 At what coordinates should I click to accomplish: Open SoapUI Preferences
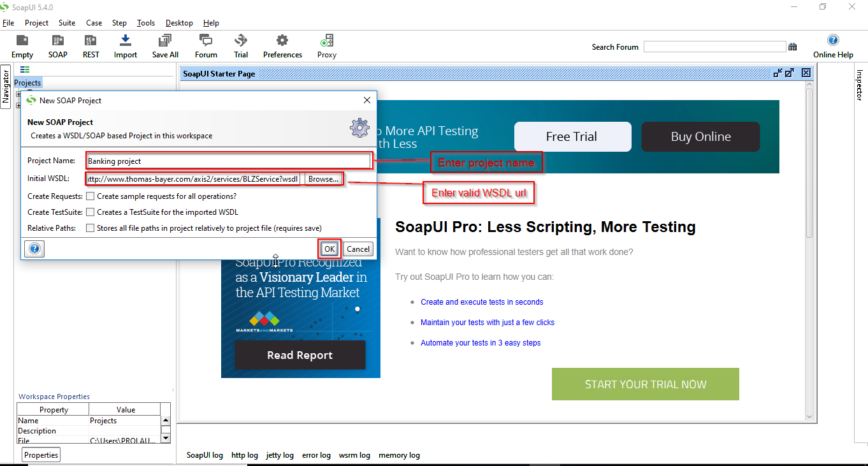pos(282,45)
